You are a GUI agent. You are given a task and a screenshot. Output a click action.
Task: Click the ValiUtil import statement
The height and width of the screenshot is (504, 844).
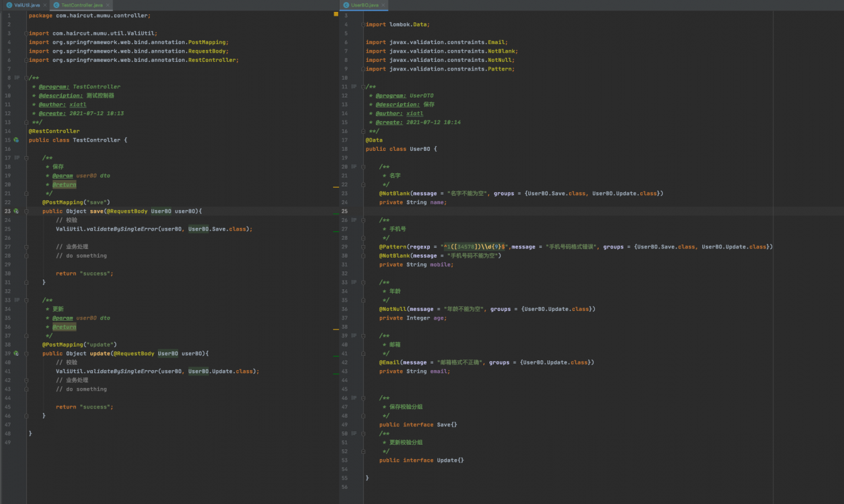93,33
